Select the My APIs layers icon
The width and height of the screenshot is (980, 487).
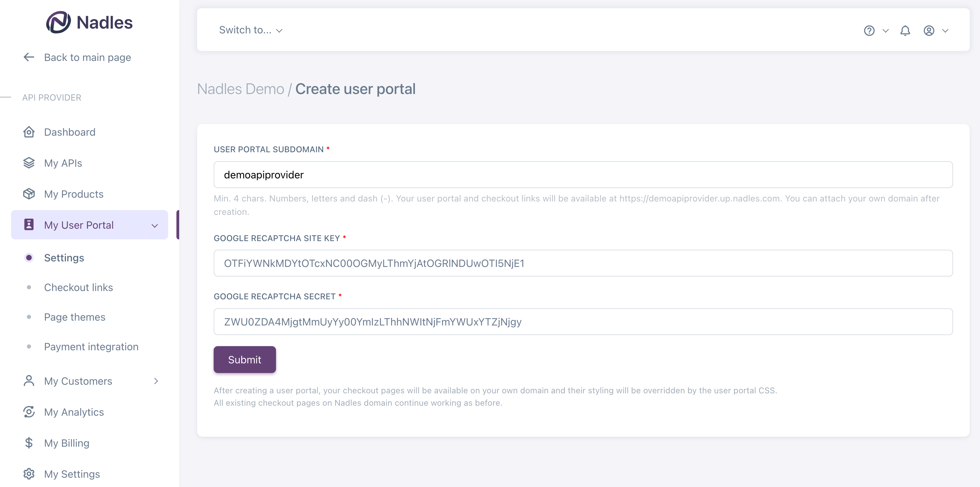[29, 163]
